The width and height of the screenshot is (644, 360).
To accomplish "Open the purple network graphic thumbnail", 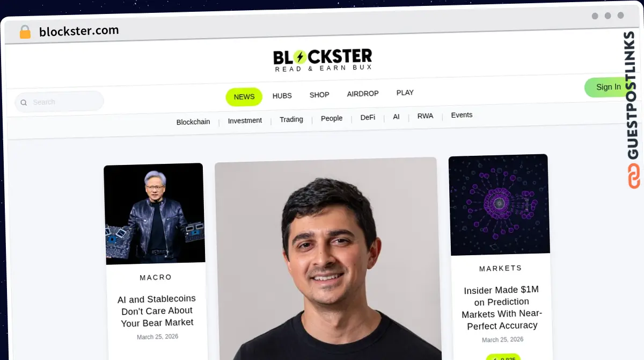I will [x=499, y=205].
